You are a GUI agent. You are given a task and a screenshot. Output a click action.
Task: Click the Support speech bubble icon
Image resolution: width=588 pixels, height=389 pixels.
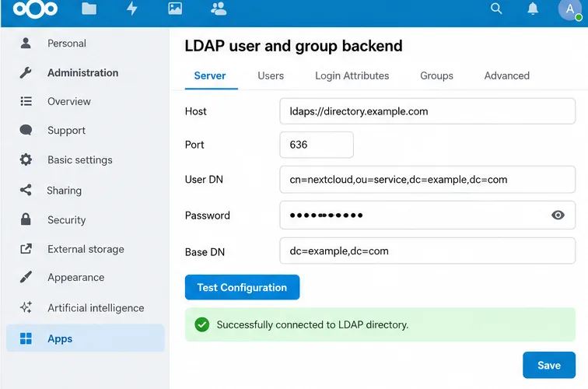[x=26, y=130]
